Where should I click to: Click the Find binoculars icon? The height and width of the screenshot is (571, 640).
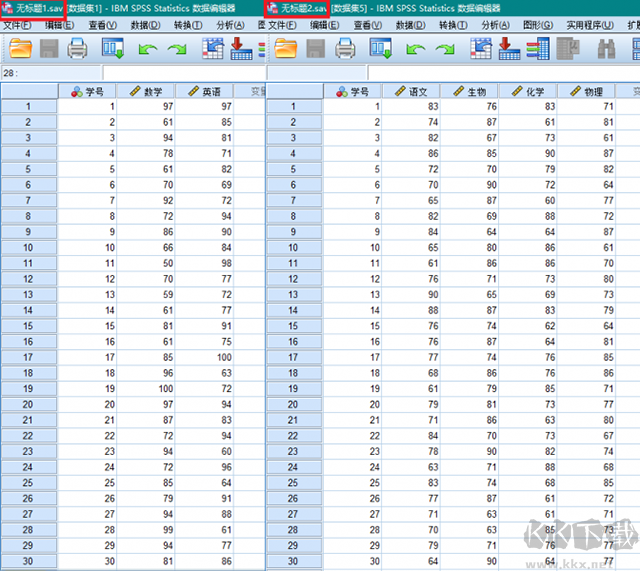tap(605, 47)
